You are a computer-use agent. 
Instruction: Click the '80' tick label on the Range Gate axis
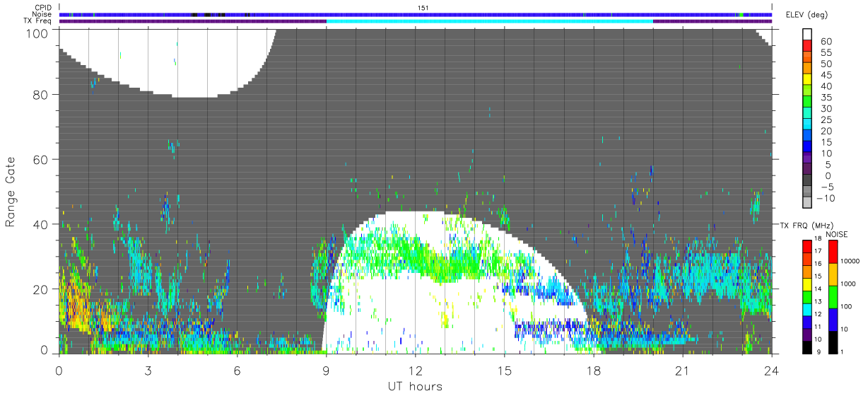click(41, 95)
